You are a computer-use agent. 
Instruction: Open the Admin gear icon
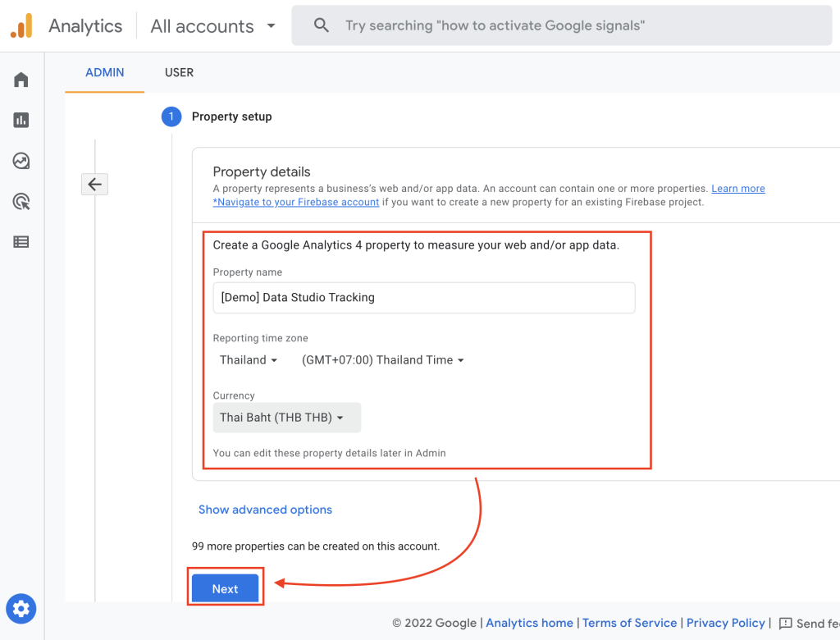tap(21, 609)
